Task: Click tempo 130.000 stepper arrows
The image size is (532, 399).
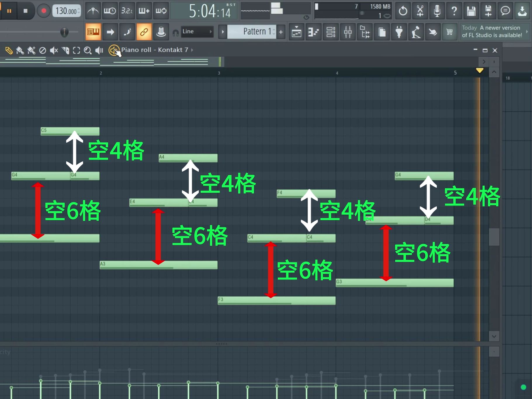Action: point(79,11)
